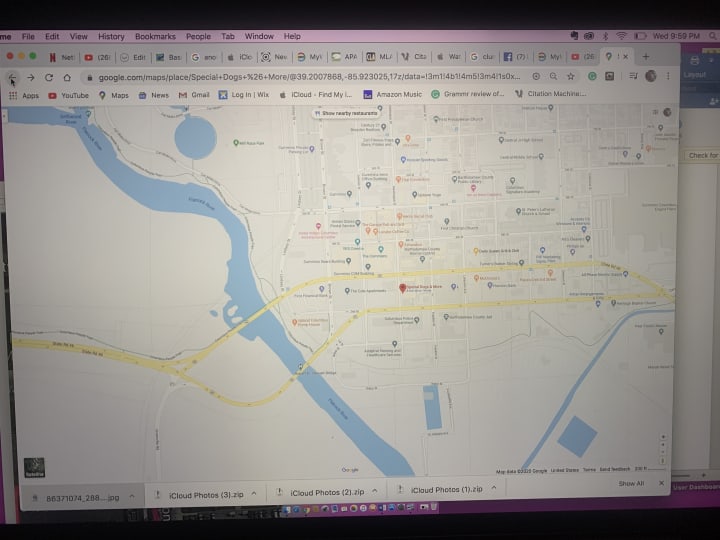Screen dimensions: 720x540
Task: Open the Window menu
Action: pos(259,36)
